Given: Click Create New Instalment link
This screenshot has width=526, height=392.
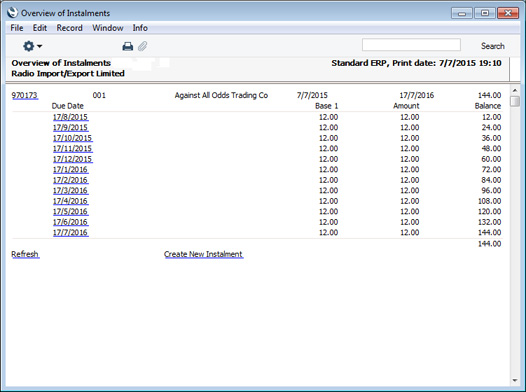Looking at the screenshot, I should pos(203,254).
